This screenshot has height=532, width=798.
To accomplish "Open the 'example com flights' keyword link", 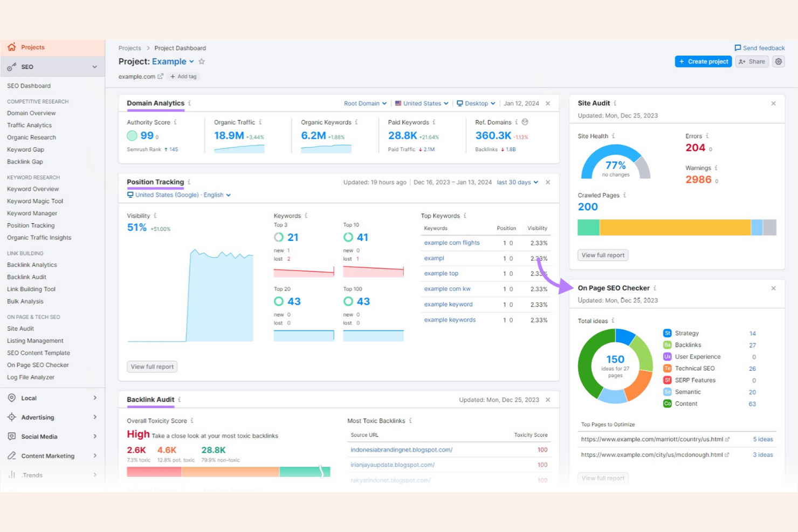I will (452, 243).
